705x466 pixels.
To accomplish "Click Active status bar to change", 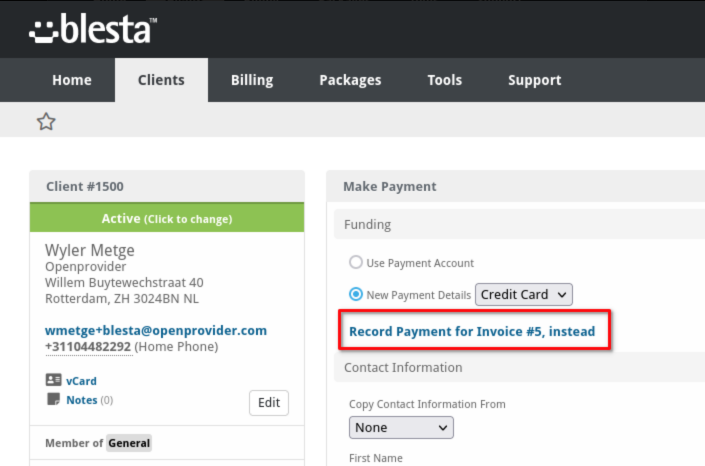I will tap(167, 218).
